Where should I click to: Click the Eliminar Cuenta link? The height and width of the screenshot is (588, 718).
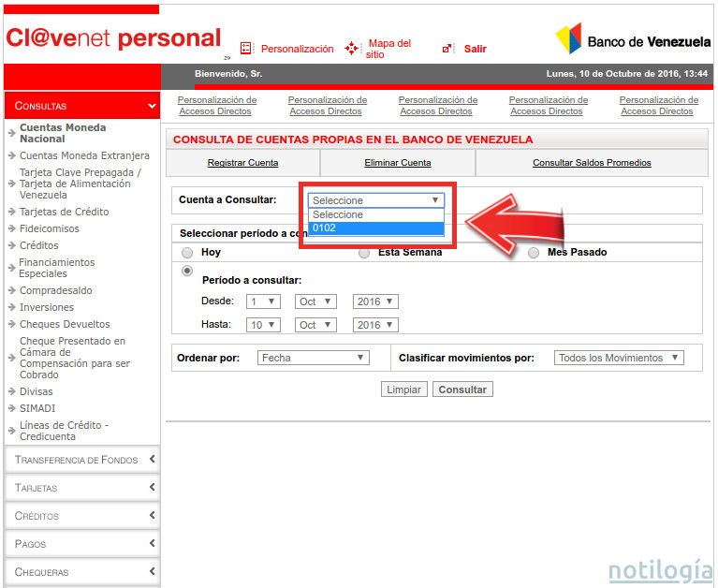(x=398, y=163)
